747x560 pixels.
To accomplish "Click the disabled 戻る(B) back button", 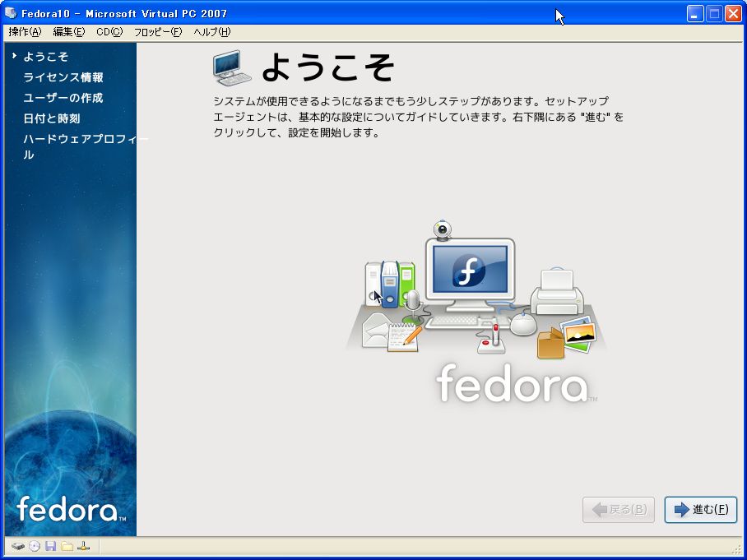I will click(x=619, y=510).
